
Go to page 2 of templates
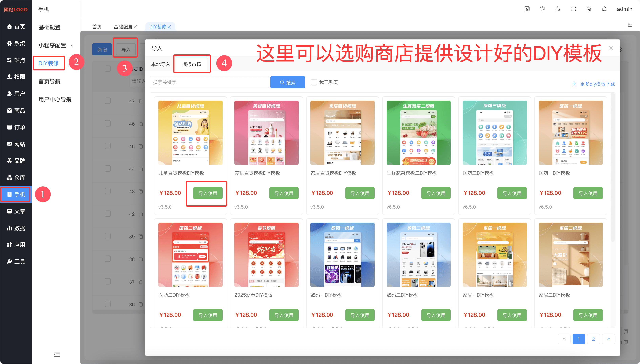click(x=593, y=339)
